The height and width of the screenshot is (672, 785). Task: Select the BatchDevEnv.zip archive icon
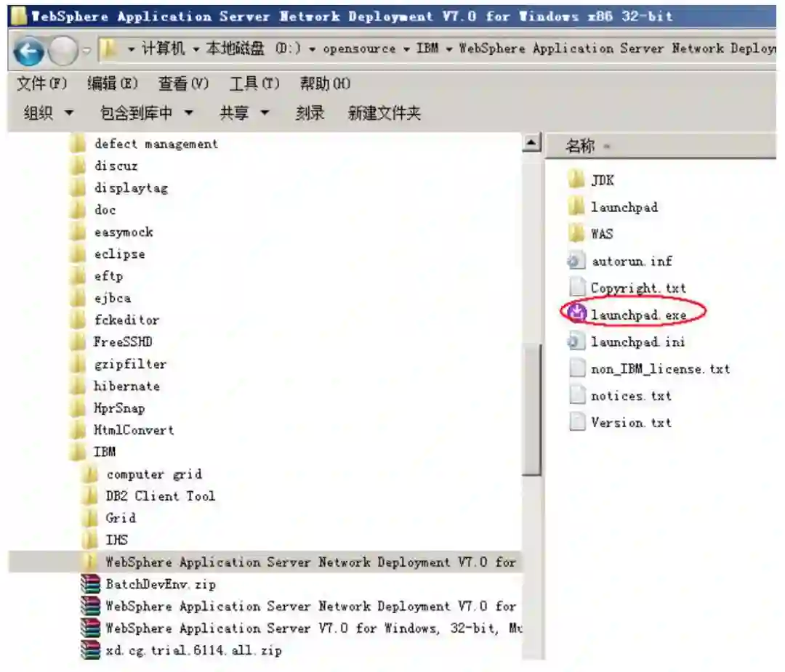[x=90, y=584]
